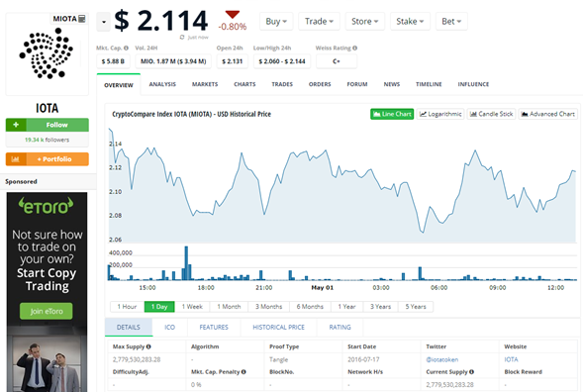Follow the IOTA coin

point(48,125)
